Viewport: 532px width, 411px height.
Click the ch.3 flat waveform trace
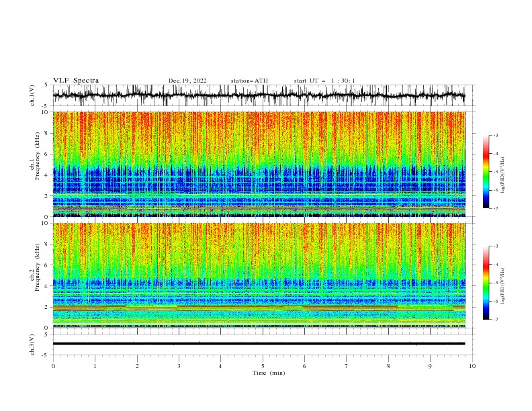coord(259,344)
